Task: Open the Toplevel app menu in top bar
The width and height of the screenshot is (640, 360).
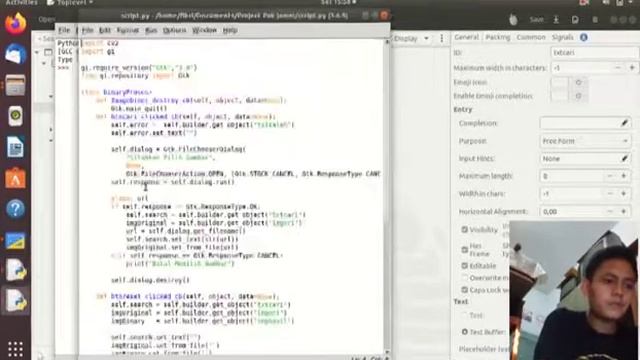Action: (69, 3)
